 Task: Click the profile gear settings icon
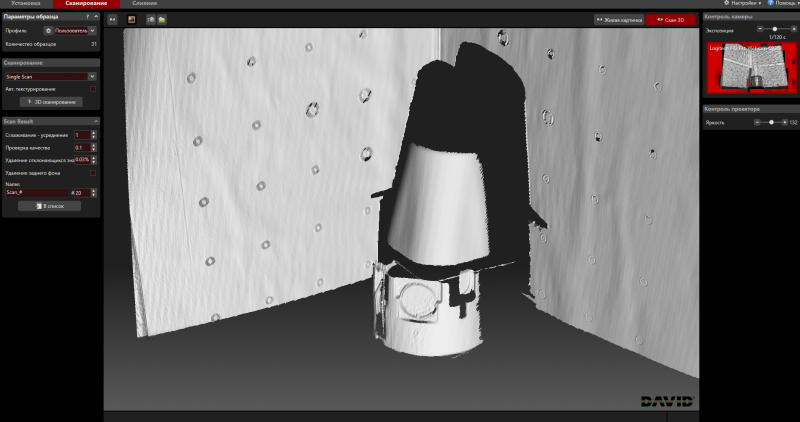[x=47, y=32]
